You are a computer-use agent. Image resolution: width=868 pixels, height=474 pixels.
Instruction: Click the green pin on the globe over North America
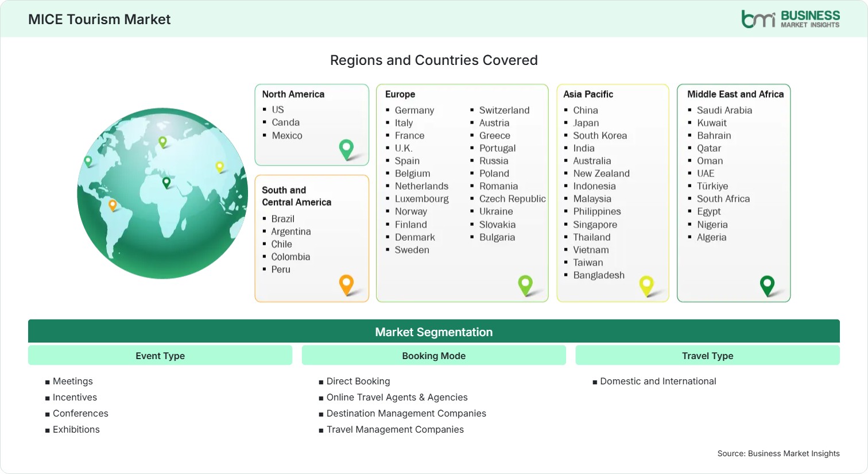pos(88,161)
